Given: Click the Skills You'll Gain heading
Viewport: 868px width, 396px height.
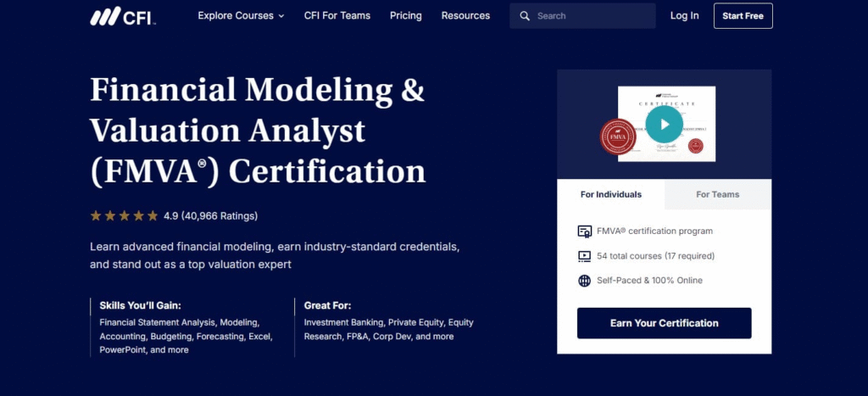Looking at the screenshot, I should point(140,305).
